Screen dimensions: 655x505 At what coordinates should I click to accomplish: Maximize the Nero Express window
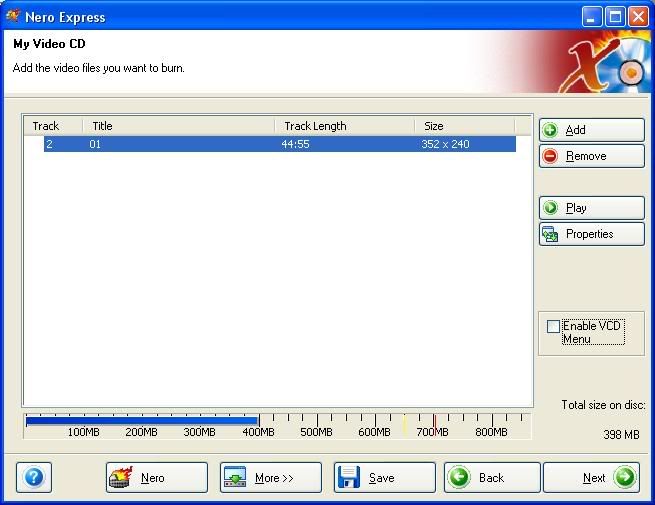coord(615,17)
